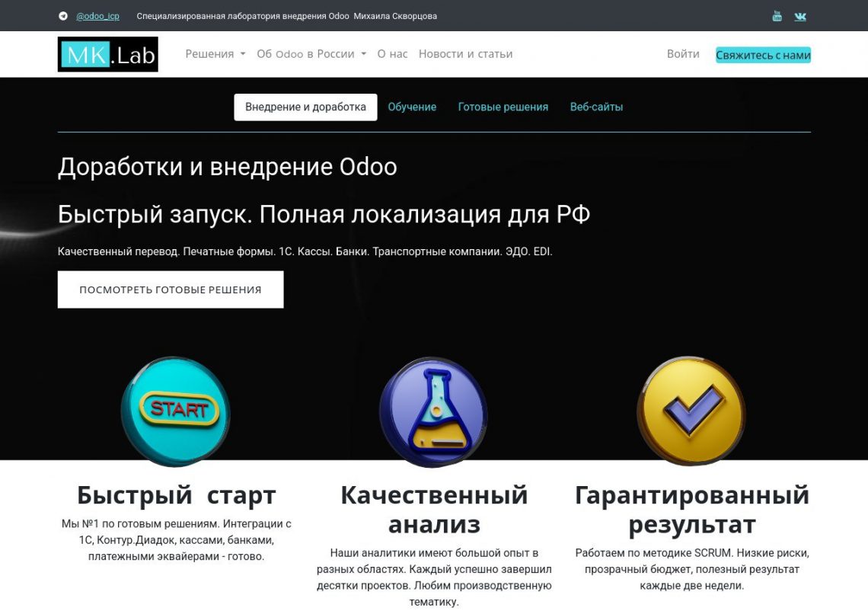868x611 pixels.
Task: Click the Свяжитесь с нами button
Action: (x=763, y=55)
